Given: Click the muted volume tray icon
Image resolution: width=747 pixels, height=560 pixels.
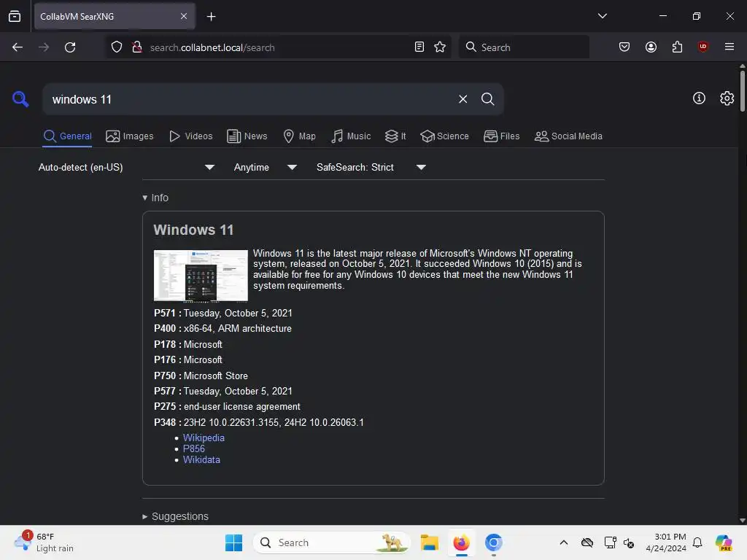Looking at the screenshot, I should click(628, 542).
